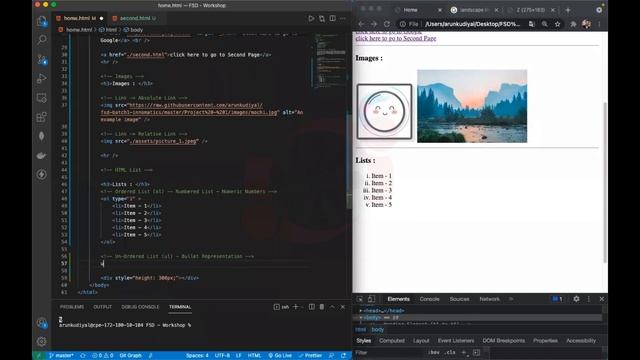
Task: Bookmark this page with the star icon
Action: pos(557,24)
